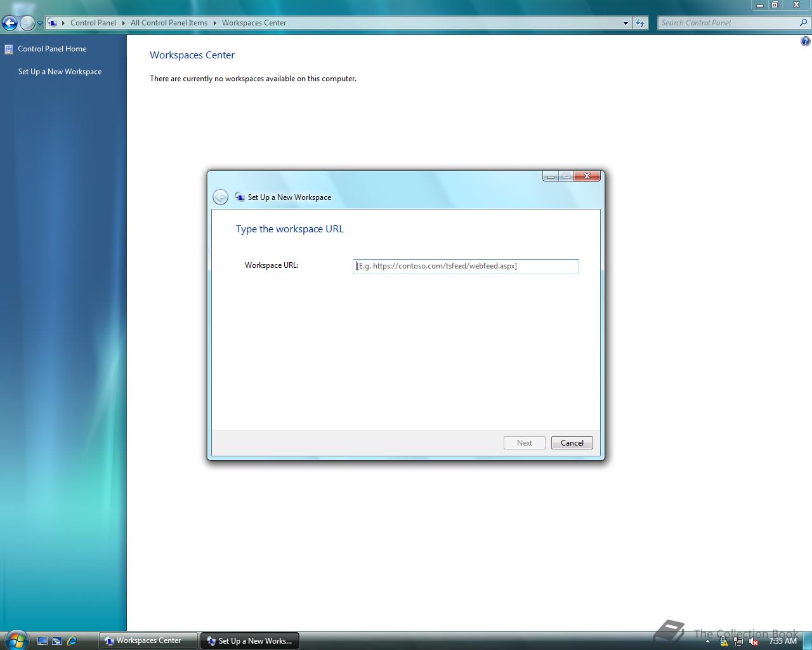Launch Internet Explorer from the taskbar

(x=71, y=641)
